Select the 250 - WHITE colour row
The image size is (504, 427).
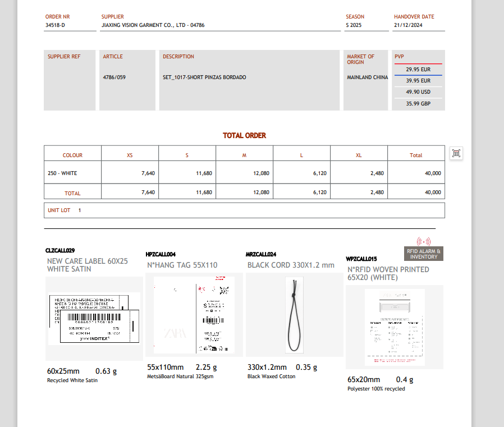62,173
